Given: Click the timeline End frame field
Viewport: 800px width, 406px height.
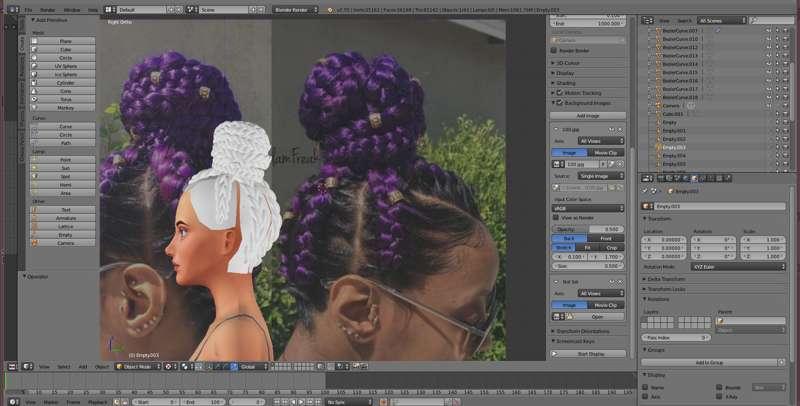Looking at the screenshot, I should pos(202,401).
